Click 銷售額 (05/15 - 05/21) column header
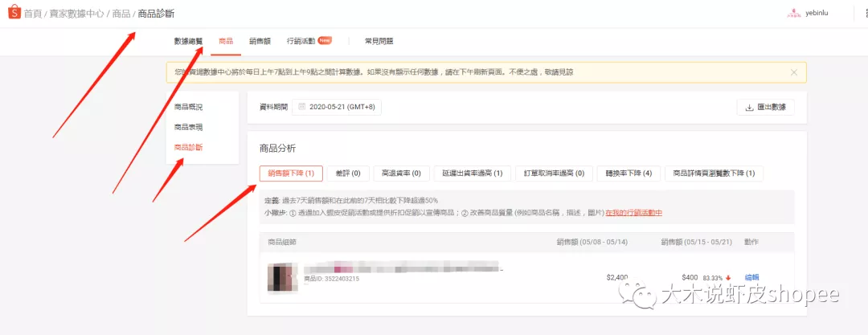 (696, 242)
